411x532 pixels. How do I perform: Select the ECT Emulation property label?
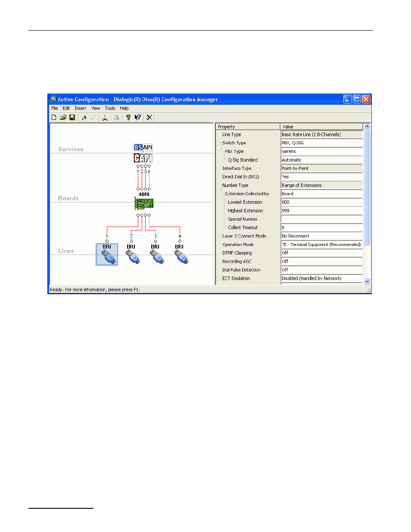tap(236, 278)
